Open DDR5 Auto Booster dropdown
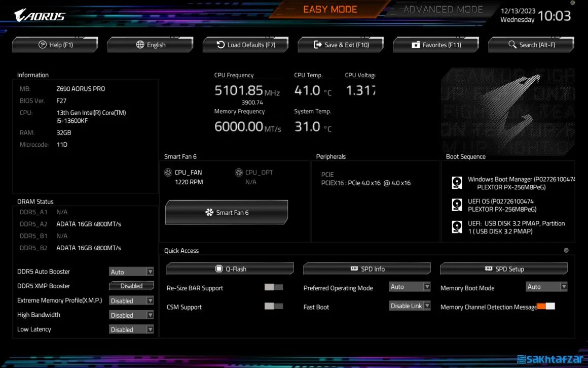The width and height of the screenshot is (588, 368). click(131, 272)
